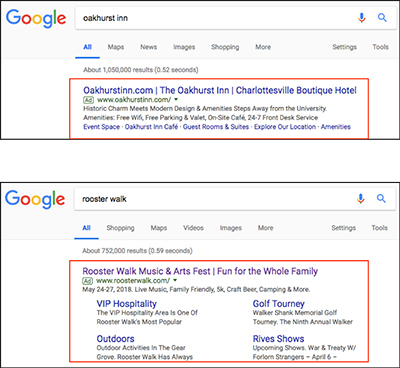
Task: Click magnifier search icon in rooster walk box
Action: coord(381,199)
